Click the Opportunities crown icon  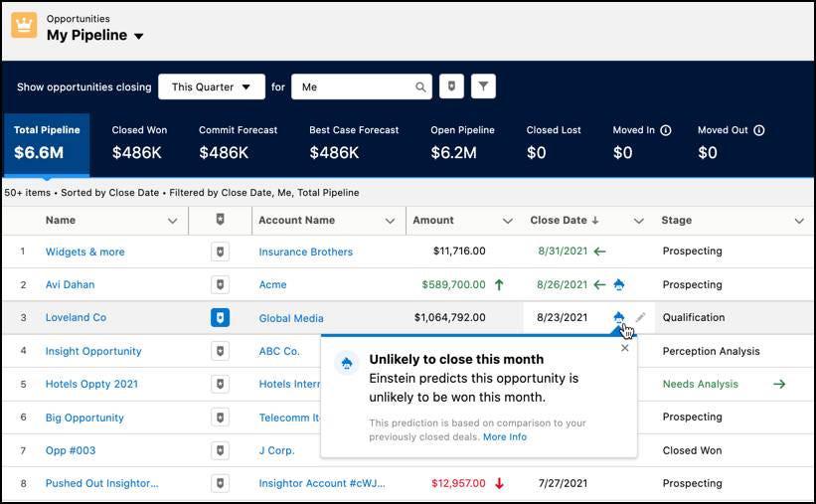(24, 25)
